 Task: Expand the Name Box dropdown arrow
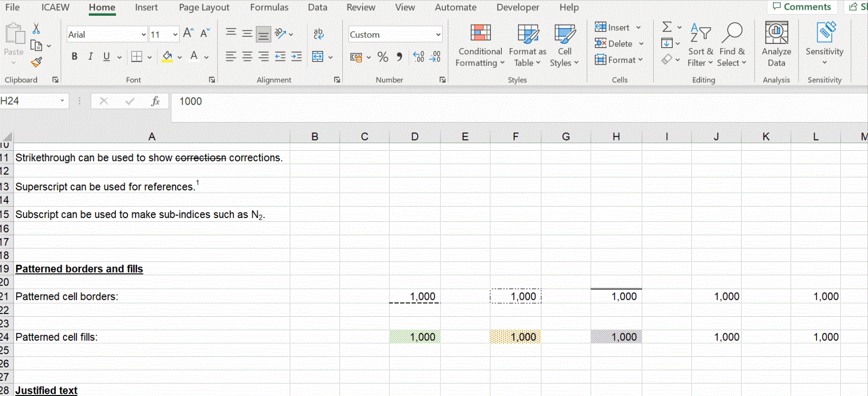click(x=62, y=101)
